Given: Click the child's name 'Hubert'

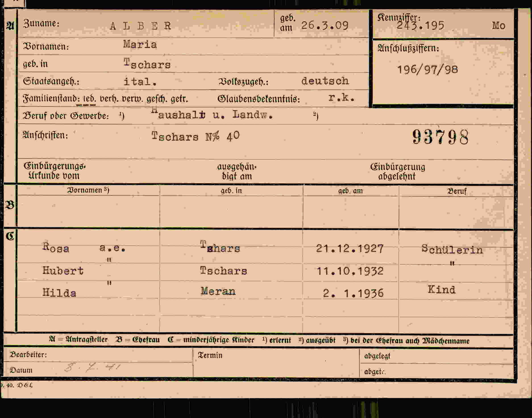Looking at the screenshot, I should click(63, 271).
